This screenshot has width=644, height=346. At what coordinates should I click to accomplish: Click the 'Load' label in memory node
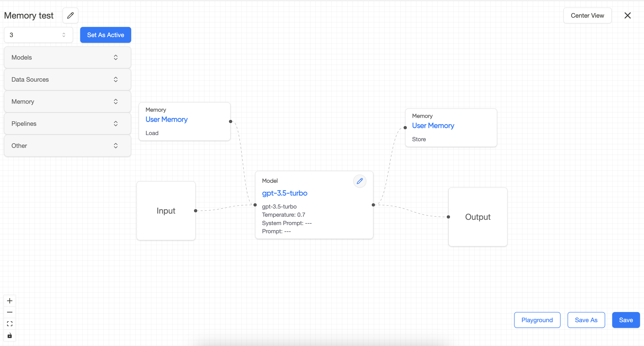(x=152, y=133)
